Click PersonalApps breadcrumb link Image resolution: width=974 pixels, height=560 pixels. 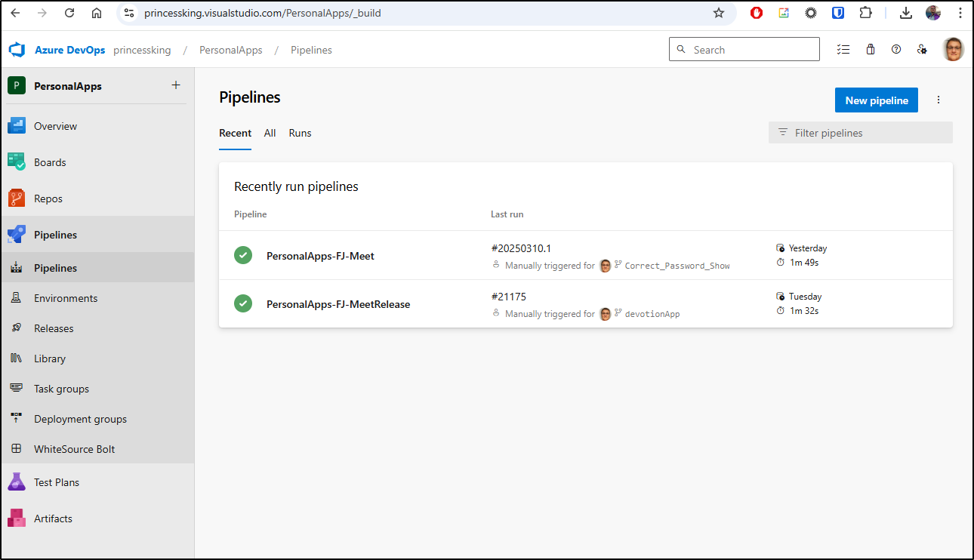tap(231, 50)
